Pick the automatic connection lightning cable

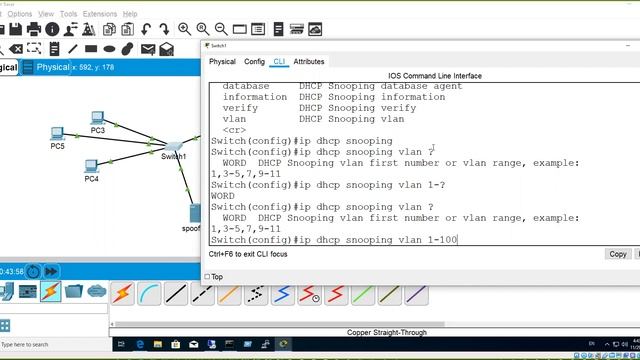click(122, 293)
